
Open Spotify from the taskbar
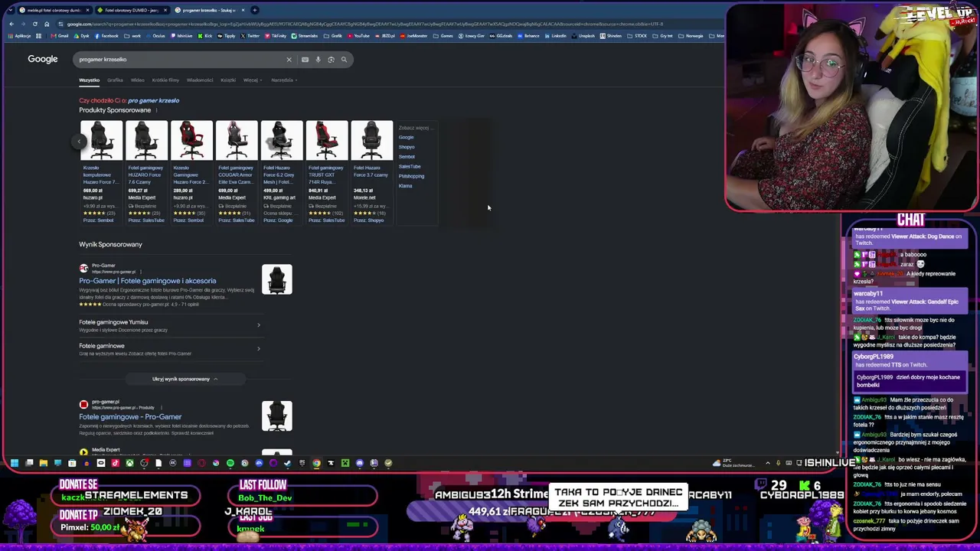click(x=230, y=463)
